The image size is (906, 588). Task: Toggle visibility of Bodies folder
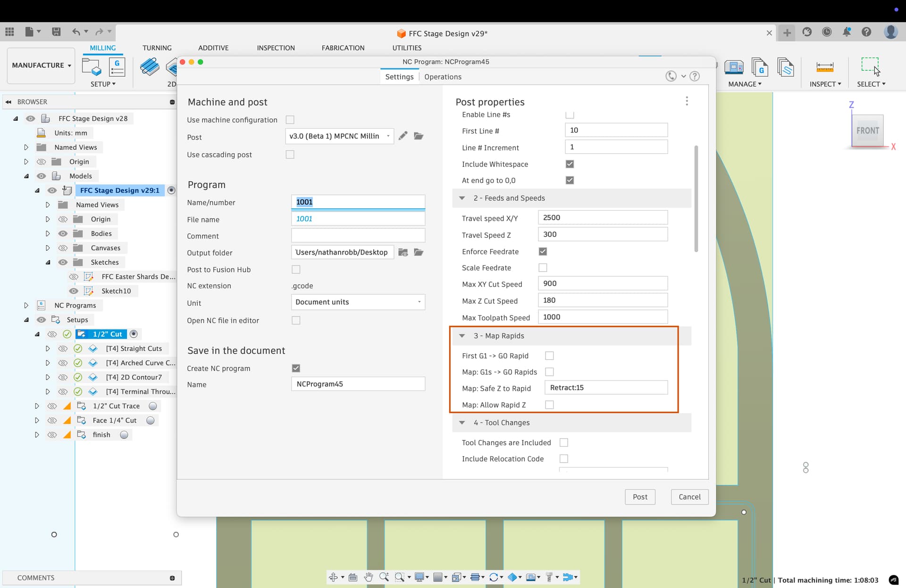point(63,233)
